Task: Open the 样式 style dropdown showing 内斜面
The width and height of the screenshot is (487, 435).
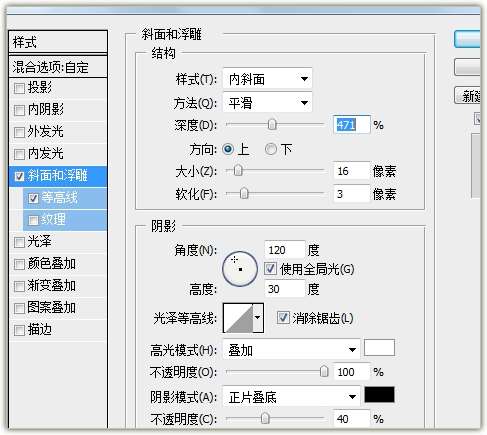Action: 267,79
